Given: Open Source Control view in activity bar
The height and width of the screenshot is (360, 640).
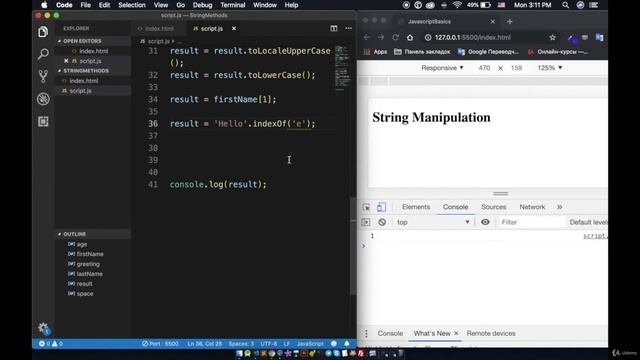Looking at the screenshot, I should (43, 76).
